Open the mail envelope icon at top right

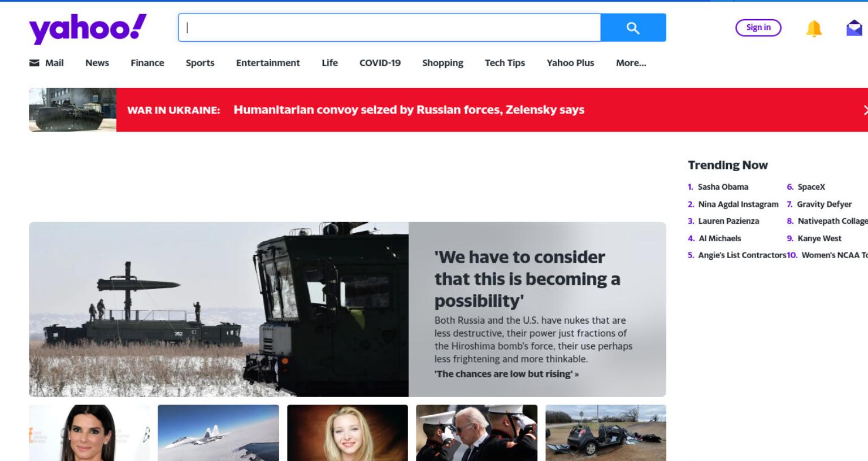tap(854, 28)
